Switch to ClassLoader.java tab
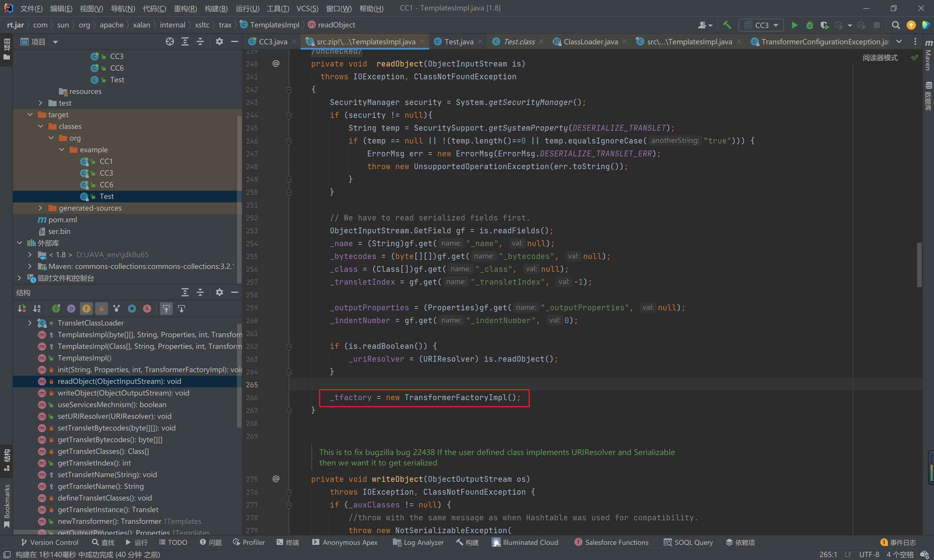The height and width of the screenshot is (560, 934). [x=590, y=41]
